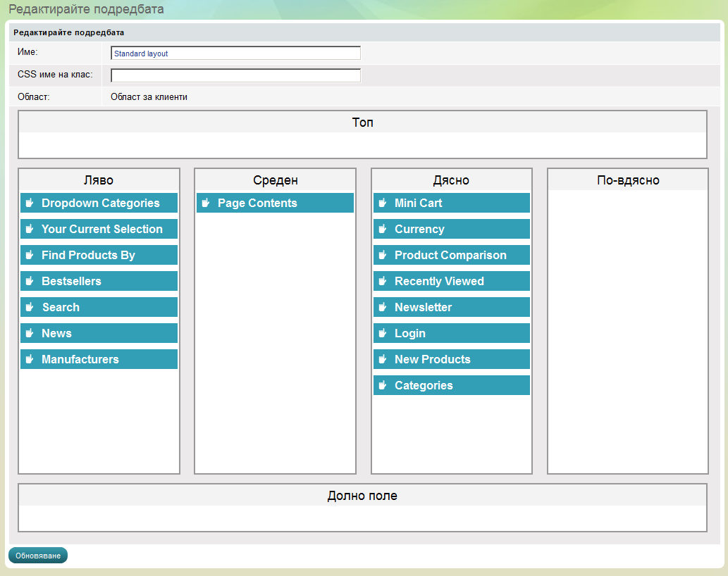This screenshot has height=576, width=728.
Task: Click the empty По-вдясно column area
Action: coord(627,331)
